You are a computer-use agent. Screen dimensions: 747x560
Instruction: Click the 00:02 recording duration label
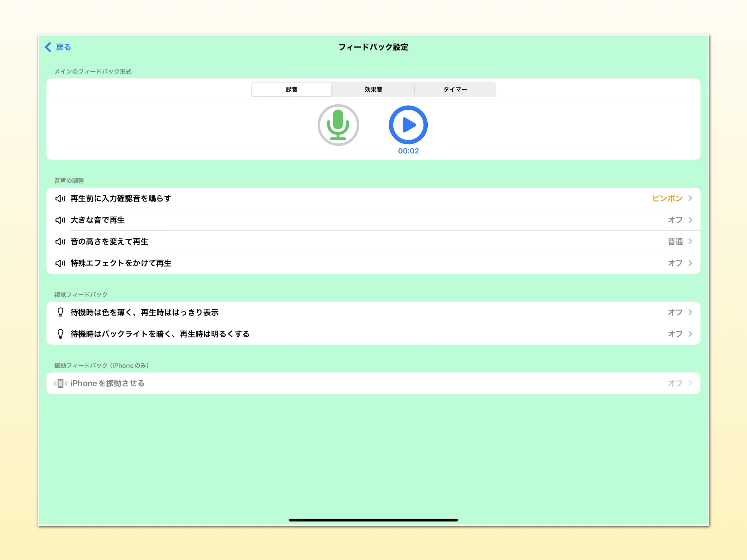click(x=408, y=151)
